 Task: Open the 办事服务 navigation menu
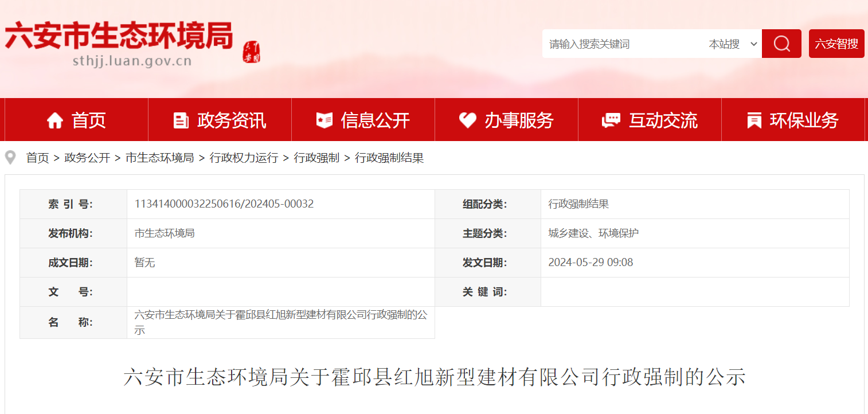pyautogui.click(x=507, y=120)
